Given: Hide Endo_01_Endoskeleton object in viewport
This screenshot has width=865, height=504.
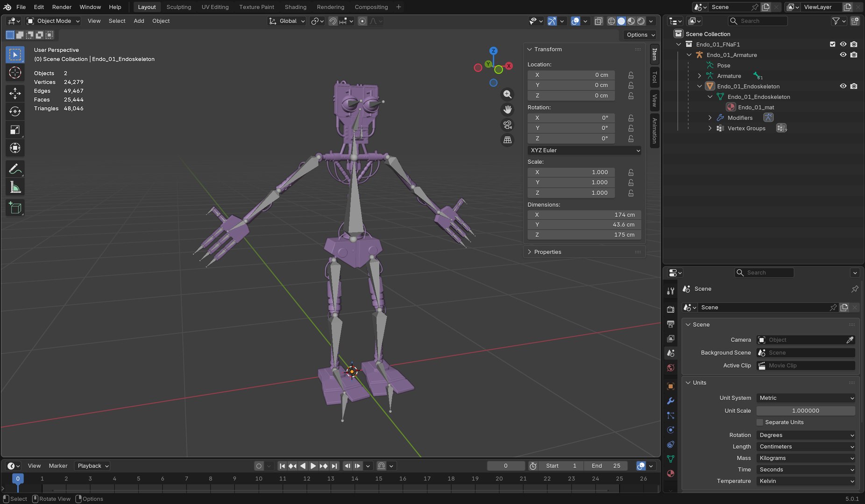Looking at the screenshot, I should [x=843, y=86].
